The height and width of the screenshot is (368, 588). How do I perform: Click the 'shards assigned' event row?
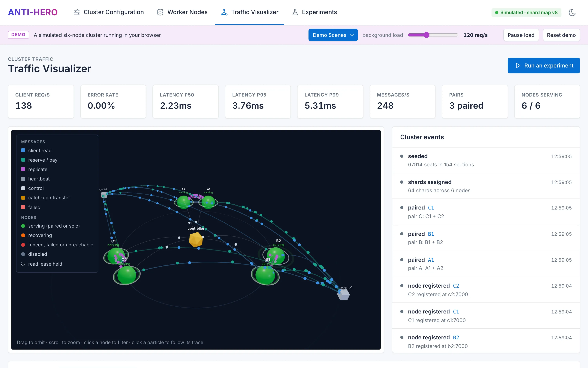pos(486,186)
